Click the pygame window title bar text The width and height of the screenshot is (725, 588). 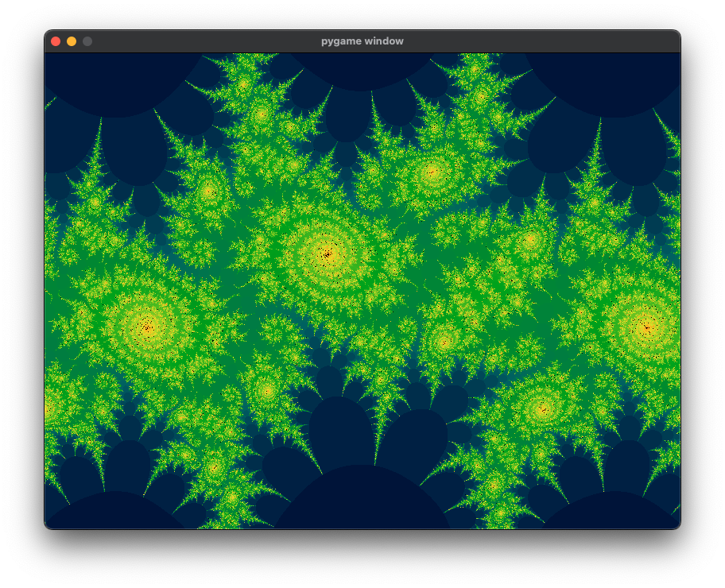[x=362, y=41]
